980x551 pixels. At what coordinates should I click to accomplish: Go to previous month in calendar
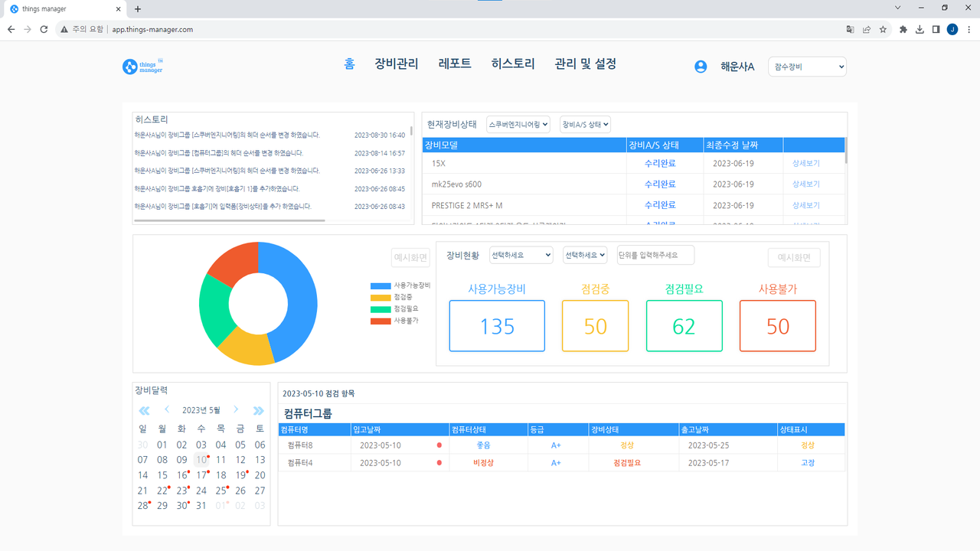point(167,410)
